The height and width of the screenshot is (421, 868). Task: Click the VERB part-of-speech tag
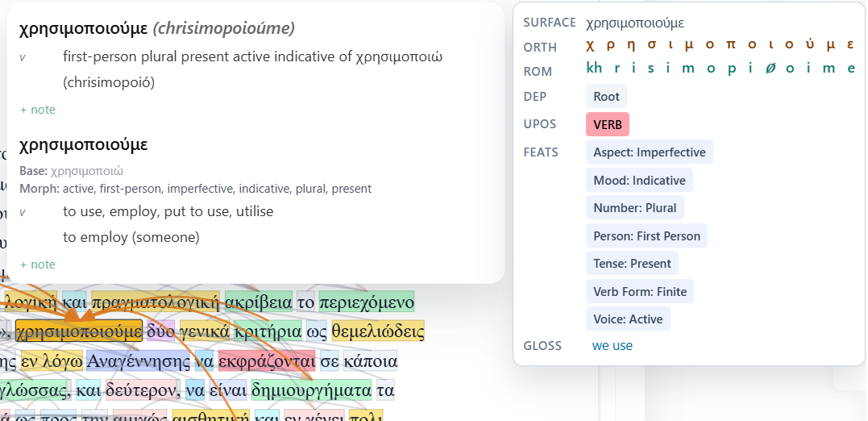(x=607, y=125)
